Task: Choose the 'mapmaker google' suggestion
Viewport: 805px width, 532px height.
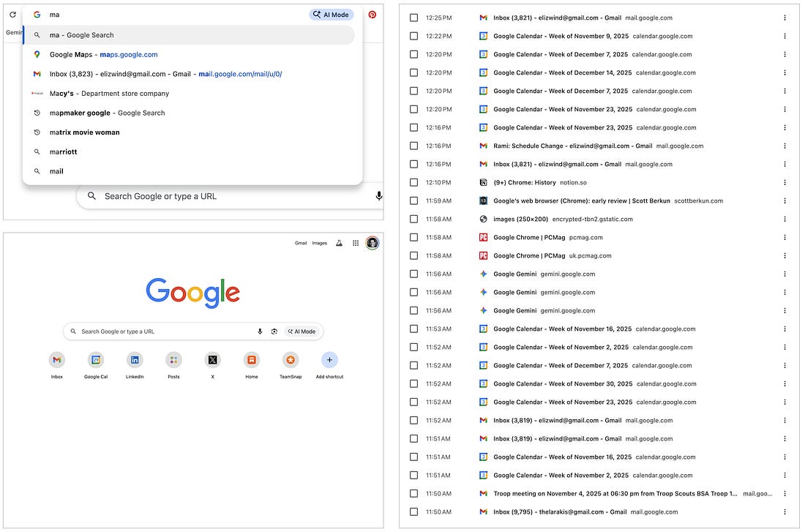Action: coord(189,113)
